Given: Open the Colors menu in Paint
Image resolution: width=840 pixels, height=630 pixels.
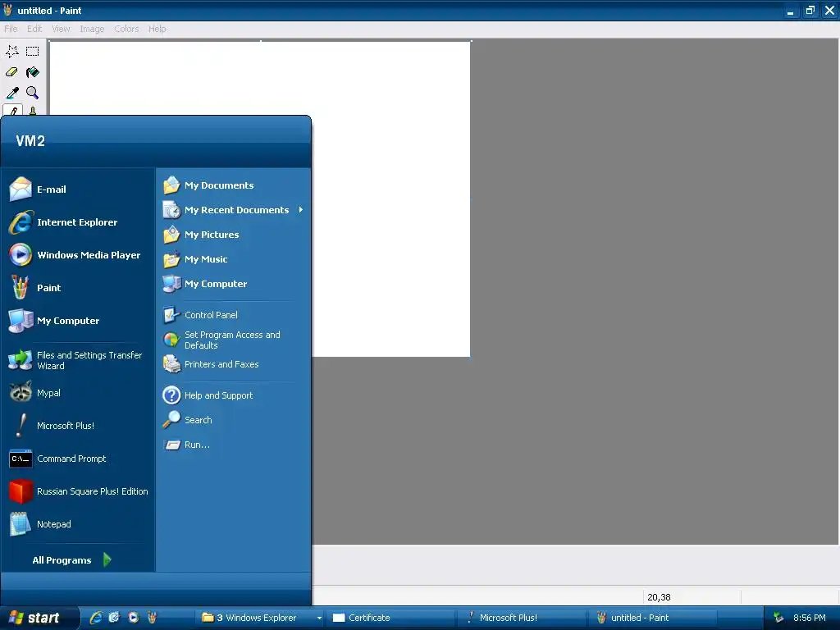Looking at the screenshot, I should (x=126, y=29).
